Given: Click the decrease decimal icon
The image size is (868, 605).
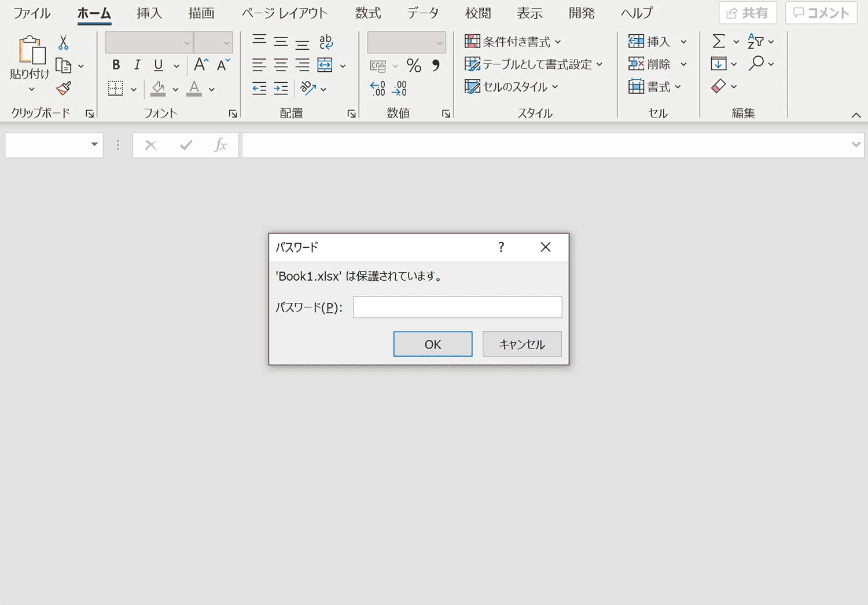Looking at the screenshot, I should pos(400,89).
